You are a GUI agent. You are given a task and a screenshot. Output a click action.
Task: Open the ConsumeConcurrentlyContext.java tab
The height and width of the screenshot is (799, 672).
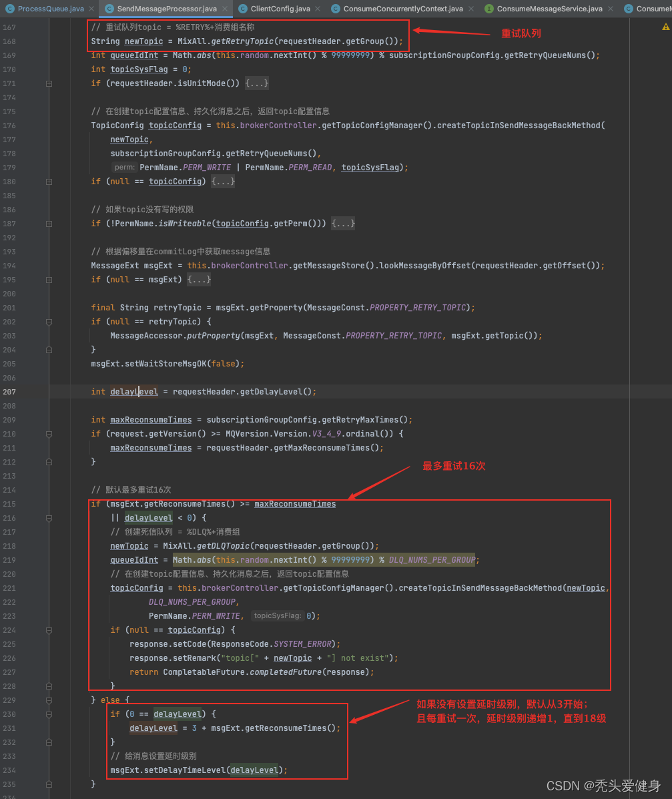coord(402,9)
